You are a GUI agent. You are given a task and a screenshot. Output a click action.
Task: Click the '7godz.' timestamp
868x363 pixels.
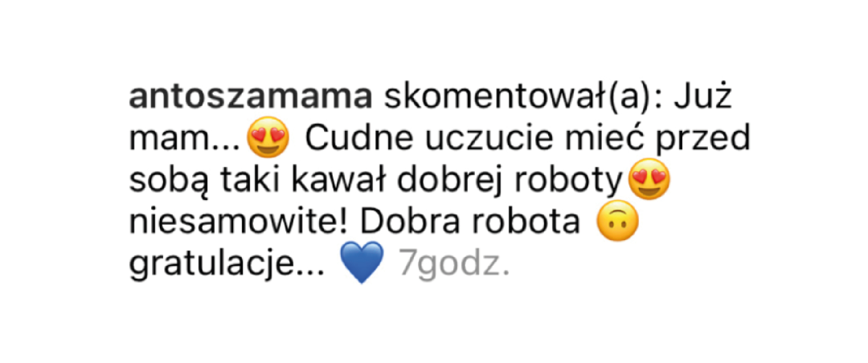point(454,266)
